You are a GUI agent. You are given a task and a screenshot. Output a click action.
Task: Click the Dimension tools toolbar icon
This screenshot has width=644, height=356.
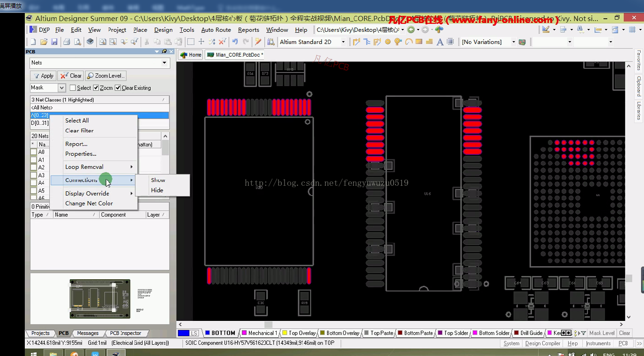click(598, 29)
